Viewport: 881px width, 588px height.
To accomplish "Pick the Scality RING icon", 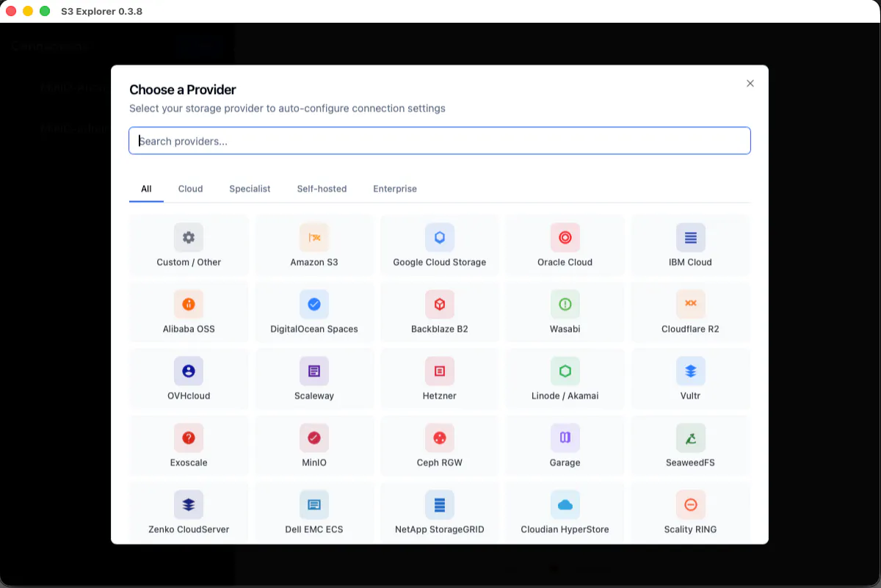I will [691, 504].
